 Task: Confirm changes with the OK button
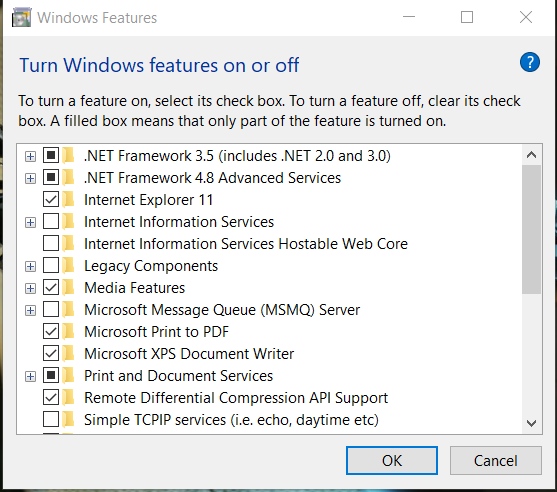392,460
